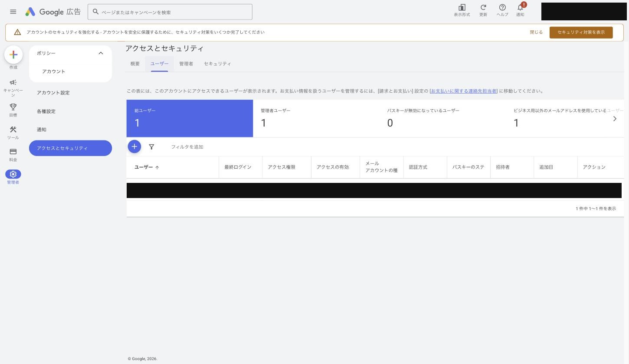Dismiss banner with 閉じる

536,32
